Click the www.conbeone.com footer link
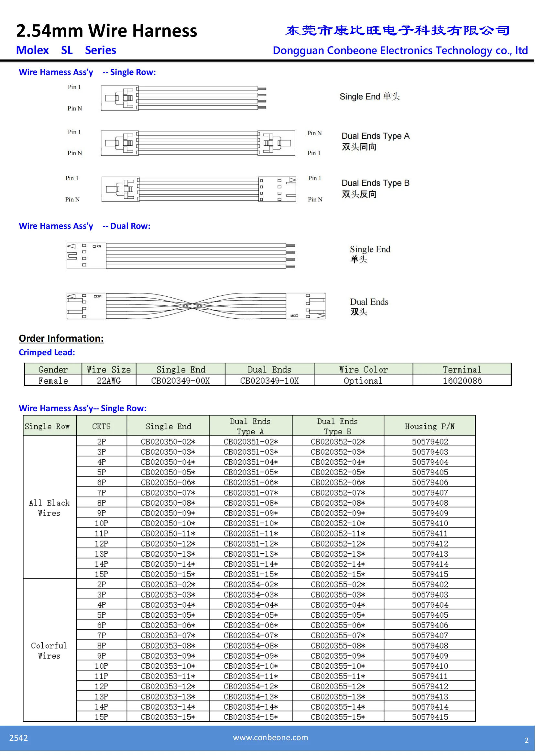This screenshot has width=535, height=756. 270,737
